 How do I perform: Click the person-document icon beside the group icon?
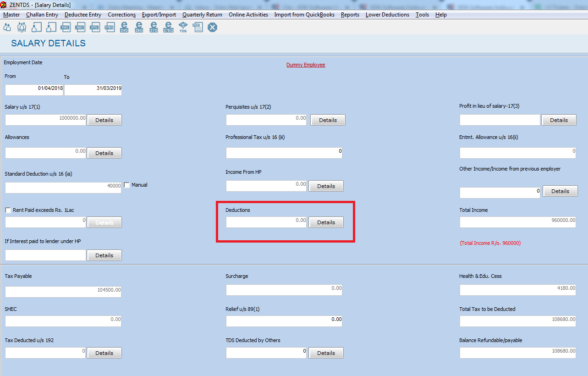point(37,28)
